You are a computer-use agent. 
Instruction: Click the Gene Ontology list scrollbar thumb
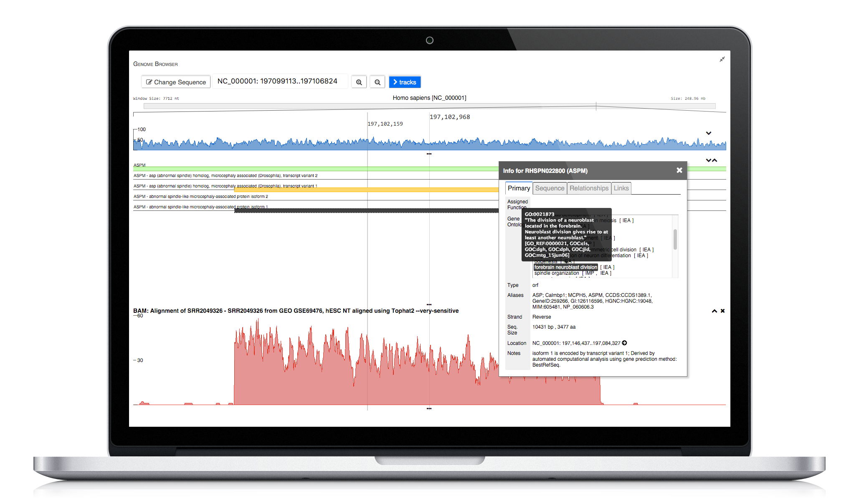pyautogui.click(x=675, y=239)
